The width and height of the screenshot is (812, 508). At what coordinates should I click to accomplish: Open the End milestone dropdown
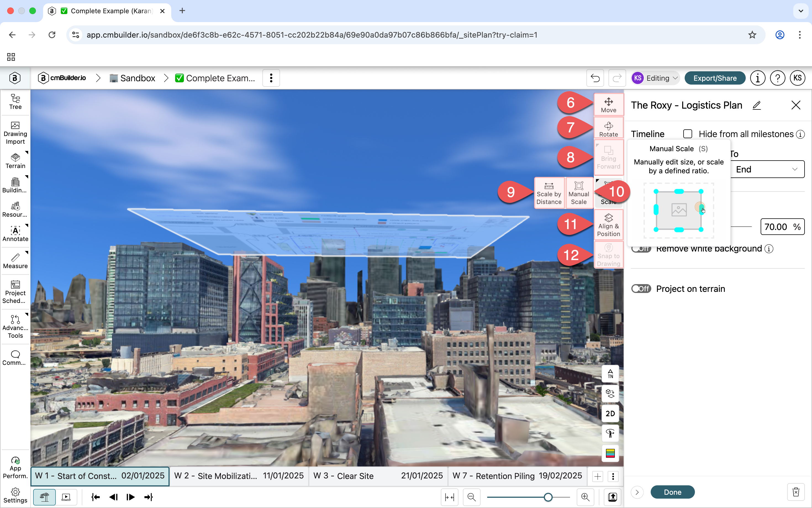(767, 169)
